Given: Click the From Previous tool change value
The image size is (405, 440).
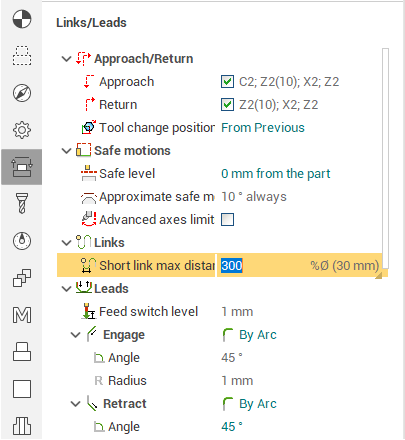Looking at the screenshot, I should (x=263, y=128).
